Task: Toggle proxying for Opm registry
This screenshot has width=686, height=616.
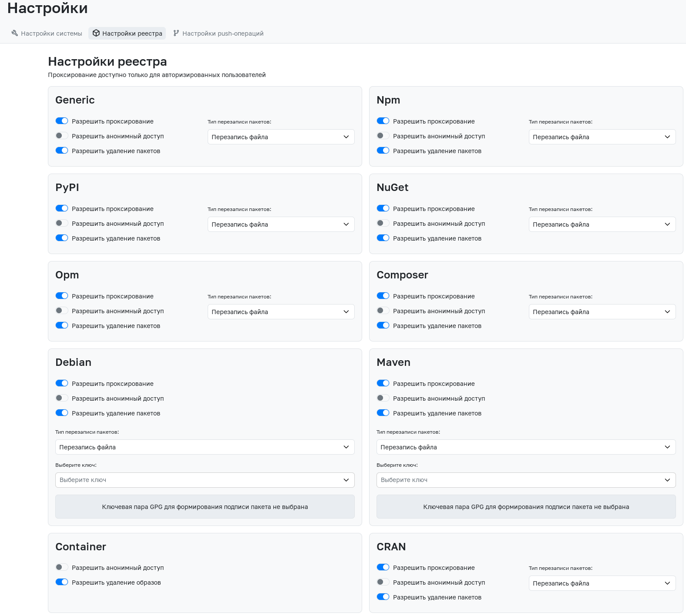Action: click(62, 296)
